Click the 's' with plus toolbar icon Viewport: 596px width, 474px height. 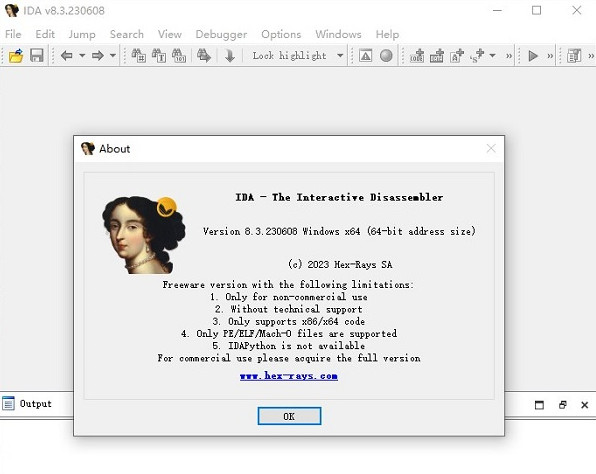click(x=477, y=56)
